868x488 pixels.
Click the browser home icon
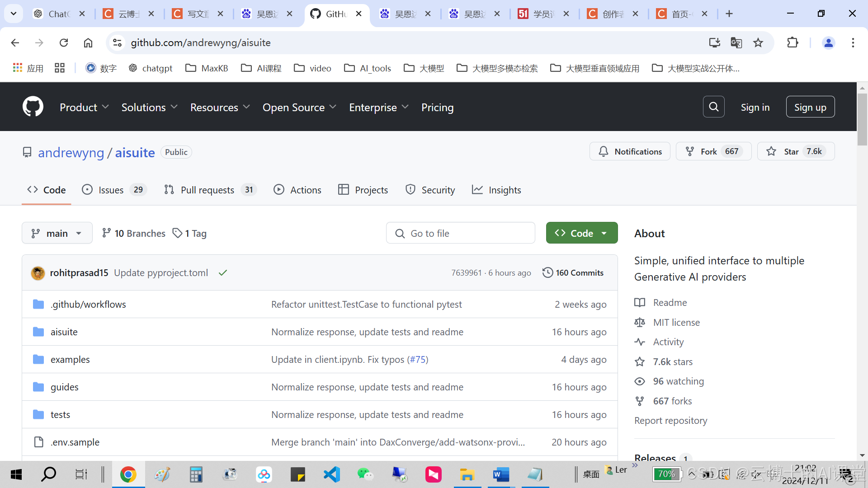coord(88,43)
